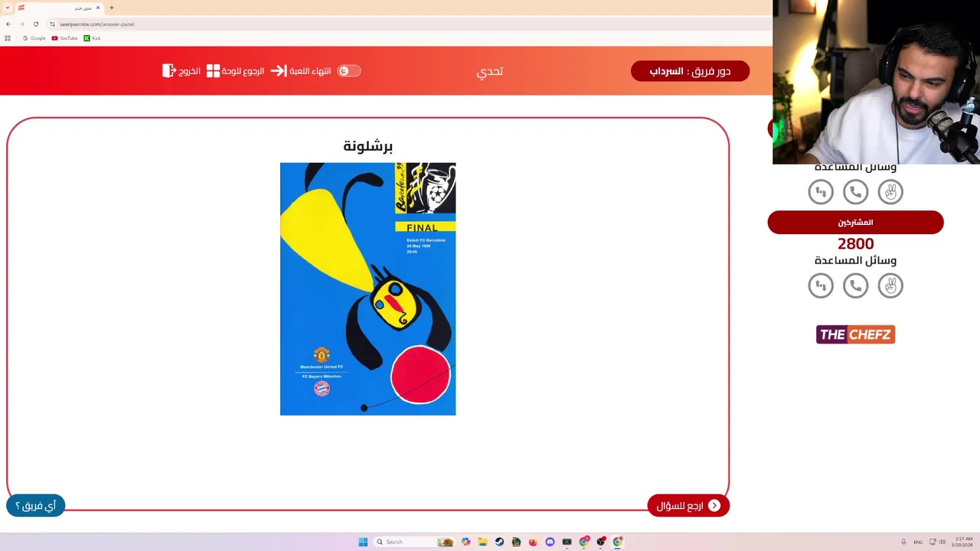
Task: Click the taskbar Search box
Action: 413,542
